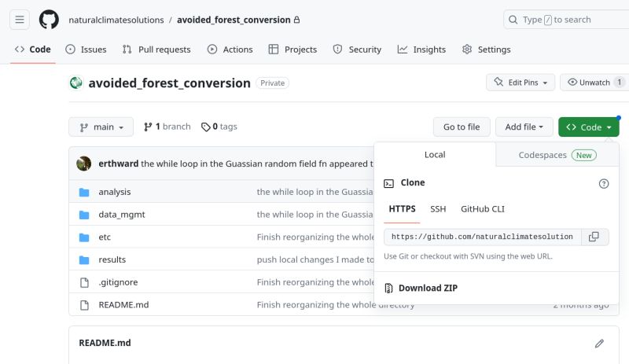Open the Add file dropdown

(526, 127)
